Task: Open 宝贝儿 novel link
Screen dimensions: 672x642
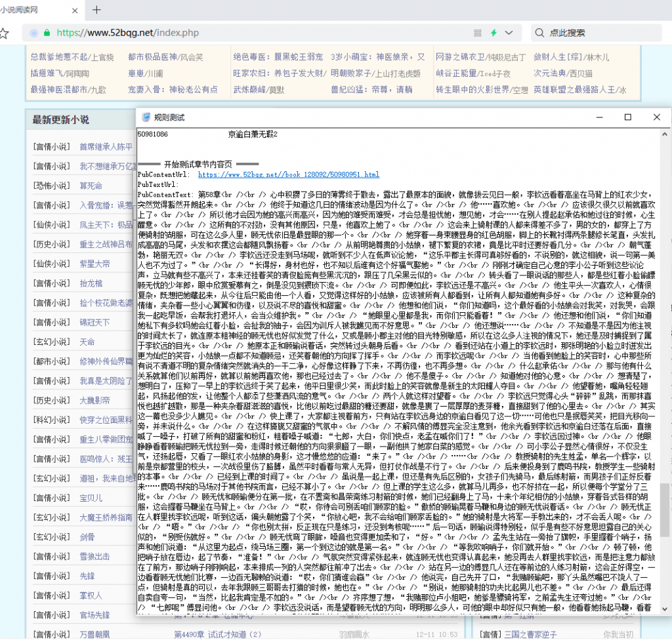Action: [91, 498]
